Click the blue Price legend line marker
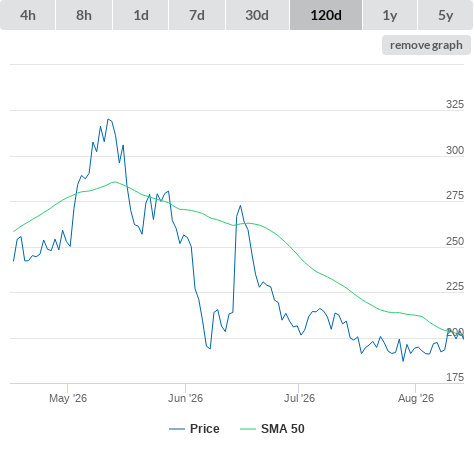Image resolution: width=474 pixels, height=455 pixels. pyautogui.click(x=177, y=429)
